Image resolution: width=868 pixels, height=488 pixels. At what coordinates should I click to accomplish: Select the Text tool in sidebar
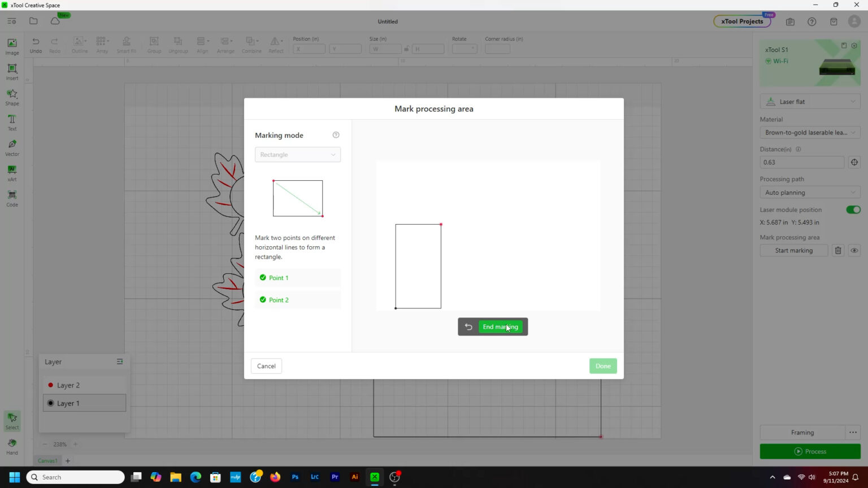12,122
